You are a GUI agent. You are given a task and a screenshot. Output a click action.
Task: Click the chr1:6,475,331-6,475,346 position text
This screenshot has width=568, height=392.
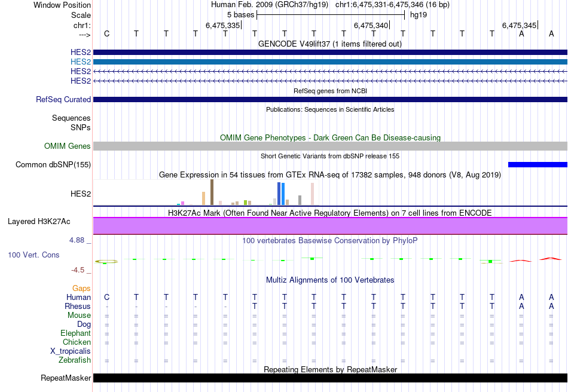coord(392,5)
